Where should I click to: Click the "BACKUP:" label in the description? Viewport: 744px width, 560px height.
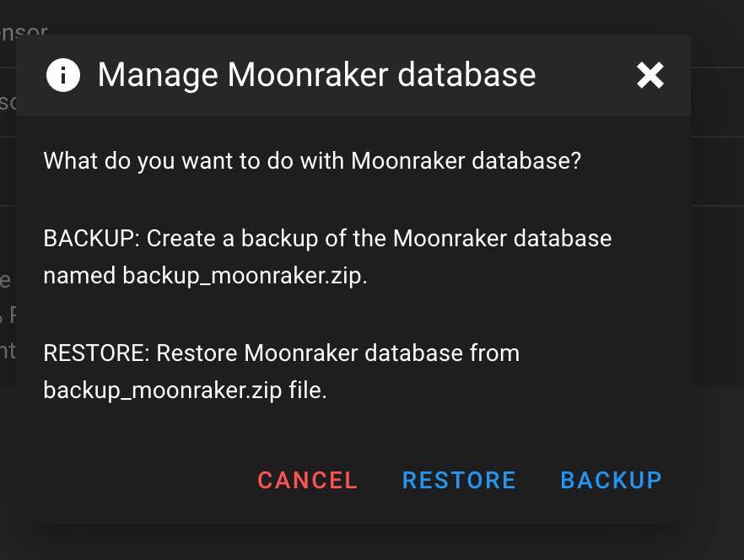pos(91,239)
